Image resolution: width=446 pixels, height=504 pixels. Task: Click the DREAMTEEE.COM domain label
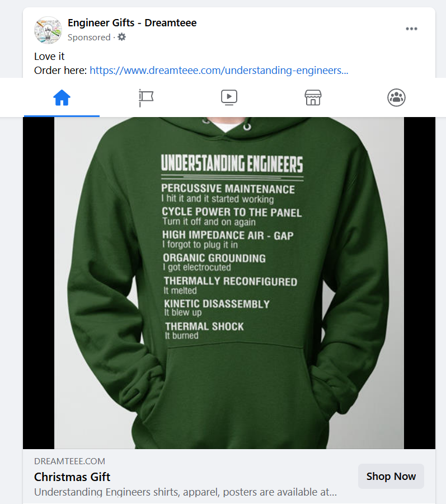(69, 461)
